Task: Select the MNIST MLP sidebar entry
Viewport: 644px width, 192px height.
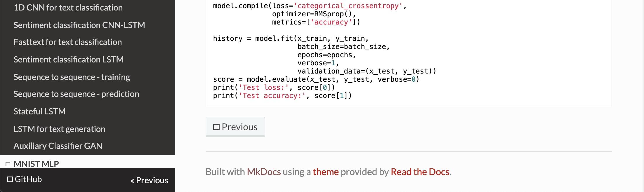Action: tap(36, 164)
